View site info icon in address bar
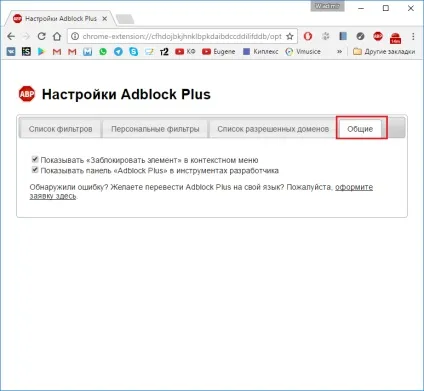 (75, 36)
